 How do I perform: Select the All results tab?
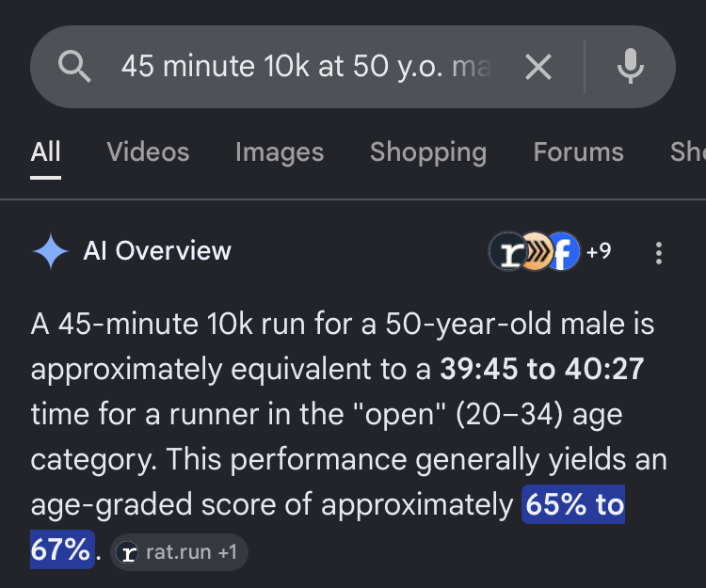coord(45,151)
